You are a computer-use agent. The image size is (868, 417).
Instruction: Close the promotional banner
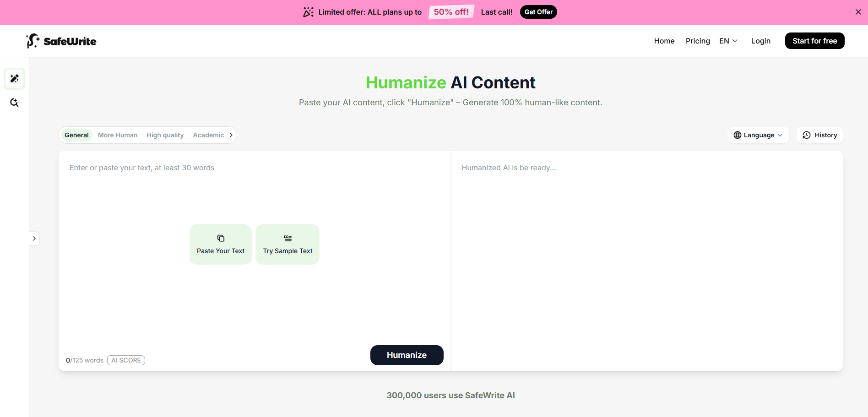858,12
